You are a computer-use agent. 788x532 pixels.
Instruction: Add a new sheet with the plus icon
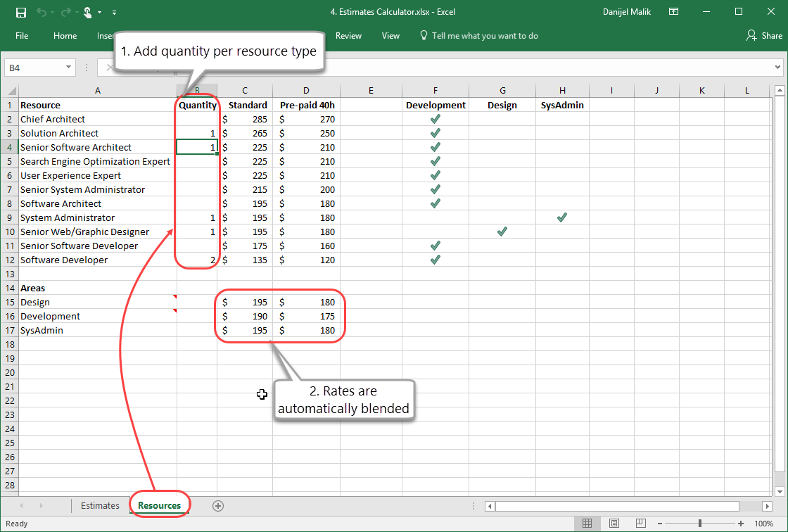tap(218, 505)
